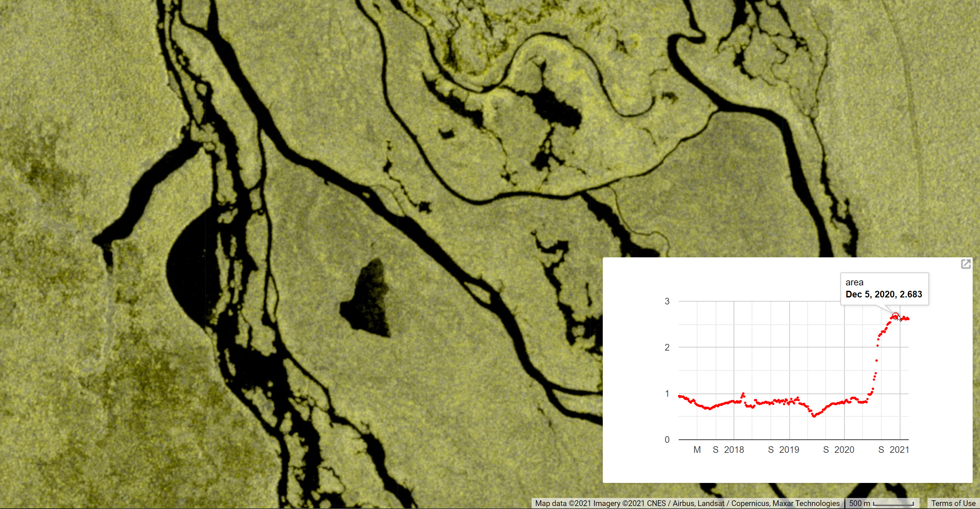Screen dimensions: 980x509
Task: Click the map data attribution text
Action: (687, 503)
